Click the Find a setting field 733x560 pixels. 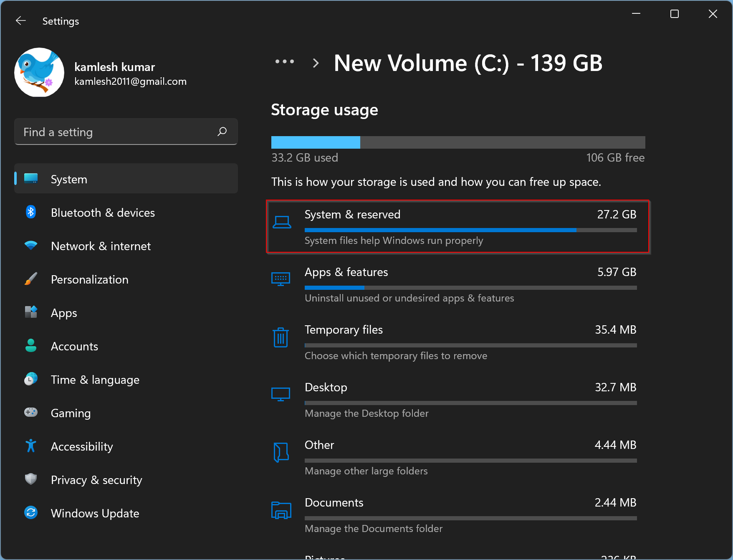[117, 132]
